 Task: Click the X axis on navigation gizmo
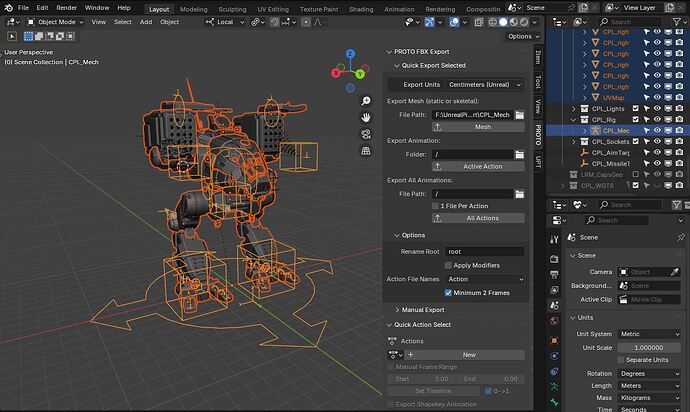[336, 73]
